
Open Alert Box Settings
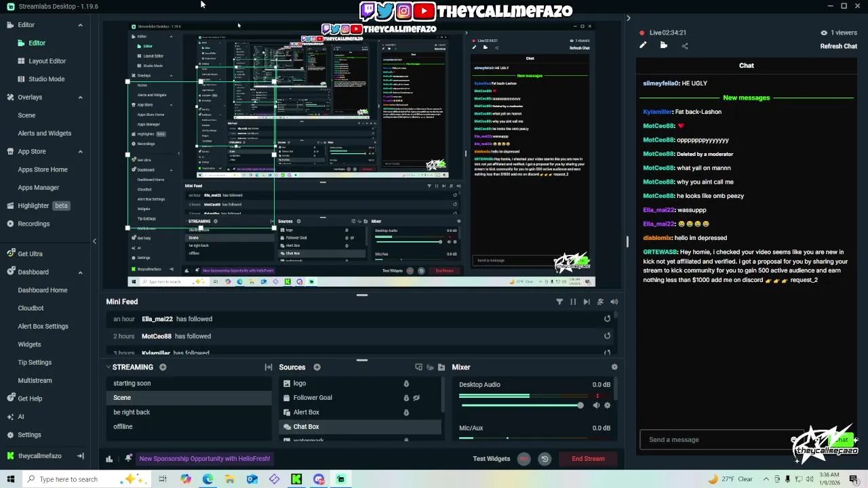(43, 327)
